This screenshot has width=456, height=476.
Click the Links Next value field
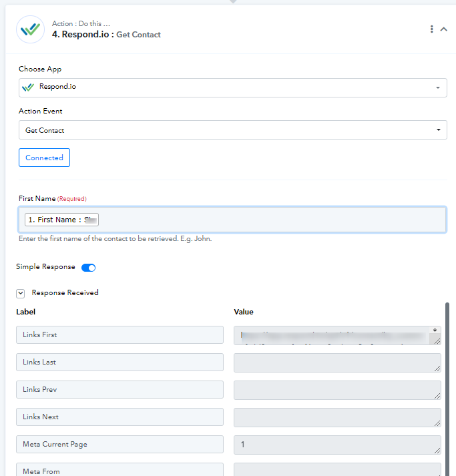(x=337, y=417)
